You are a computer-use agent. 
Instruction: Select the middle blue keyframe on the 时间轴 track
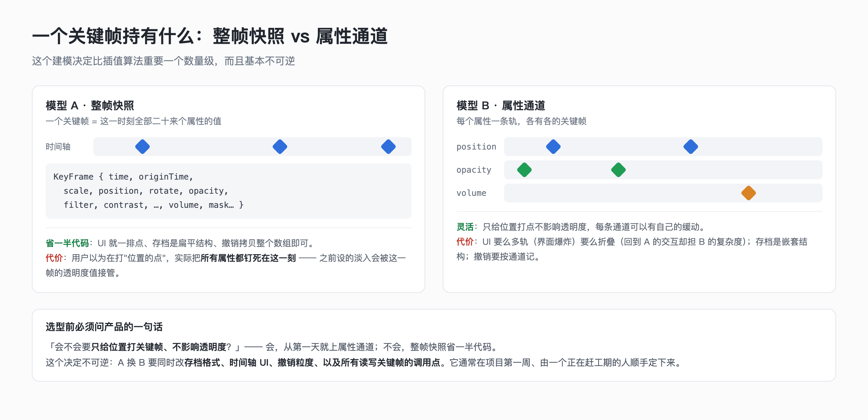click(280, 147)
